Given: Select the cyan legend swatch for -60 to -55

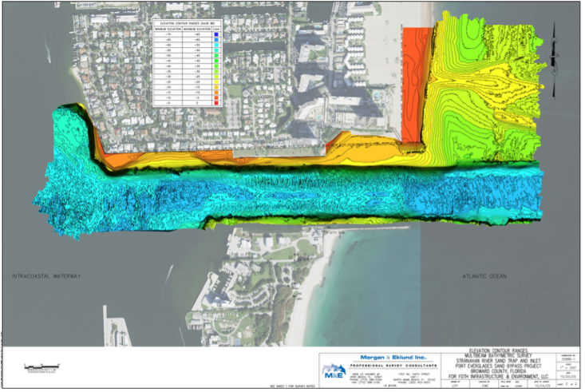Looking at the screenshot, I should (x=216, y=45).
